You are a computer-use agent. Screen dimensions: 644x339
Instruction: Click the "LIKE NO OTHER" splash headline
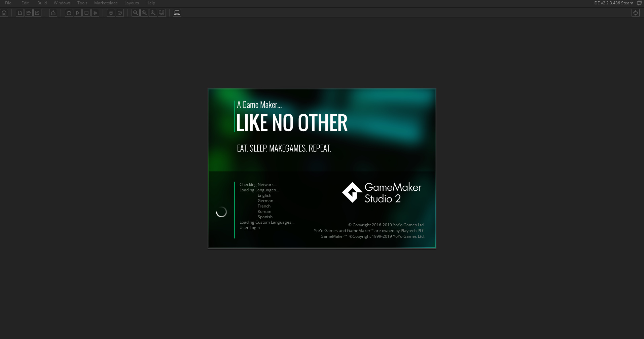tap(292, 122)
